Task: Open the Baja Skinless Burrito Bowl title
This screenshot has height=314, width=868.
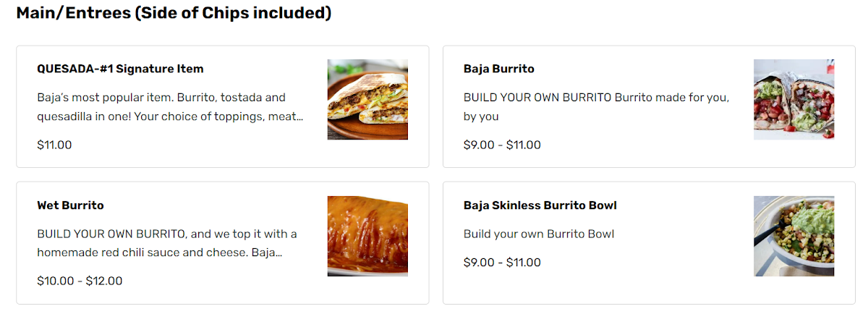Action: click(x=540, y=205)
